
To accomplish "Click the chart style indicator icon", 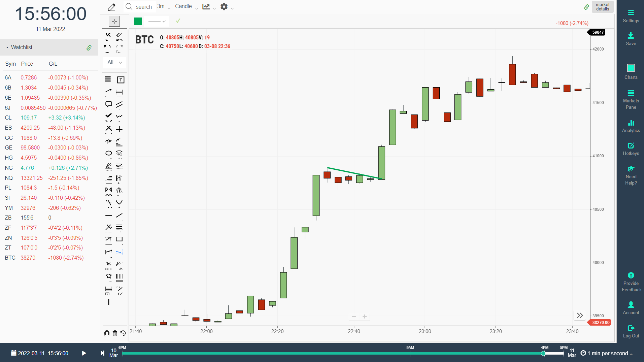I will 206,6.
